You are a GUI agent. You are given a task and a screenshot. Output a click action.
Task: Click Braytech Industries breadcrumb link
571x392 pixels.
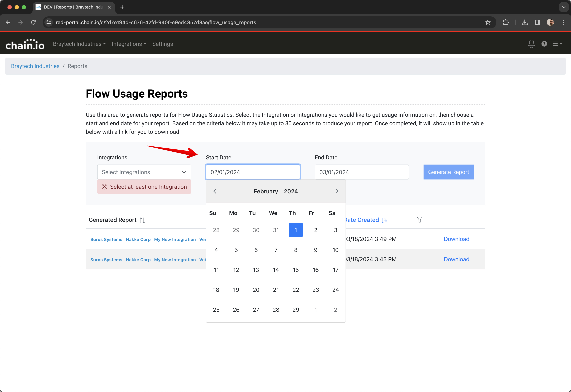[x=35, y=66]
